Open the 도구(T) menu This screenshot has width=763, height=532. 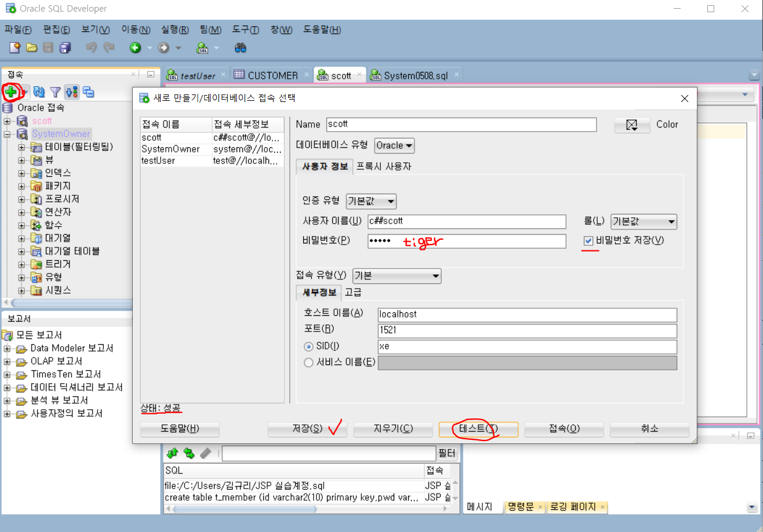coord(245,30)
